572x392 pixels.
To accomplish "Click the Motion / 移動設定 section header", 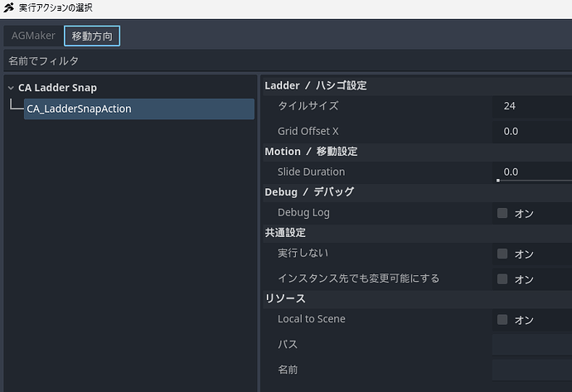I will (x=417, y=152).
